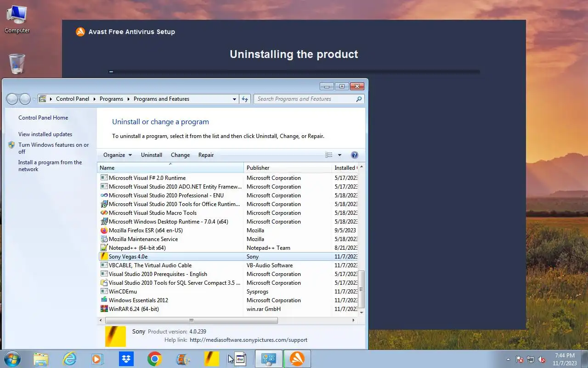Image resolution: width=588 pixels, height=368 pixels.
Task: Open Windows Media Player taskbar icon
Action: pyautogui.click(x=97, y=359)
